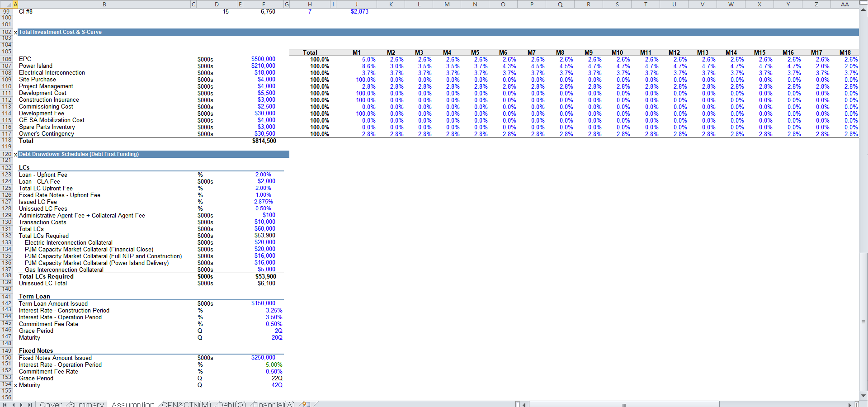Click the vertical scrollbar down arrow

click(863, 396)
